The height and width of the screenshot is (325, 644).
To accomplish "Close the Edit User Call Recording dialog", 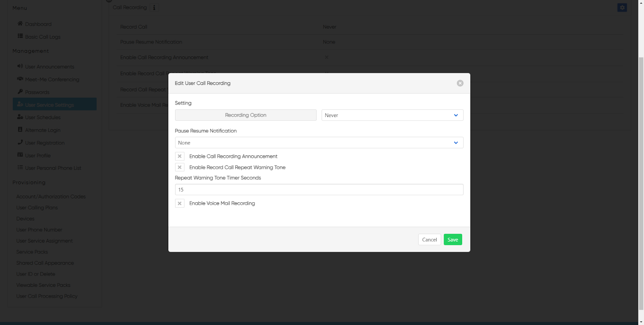I will point(460,83).
